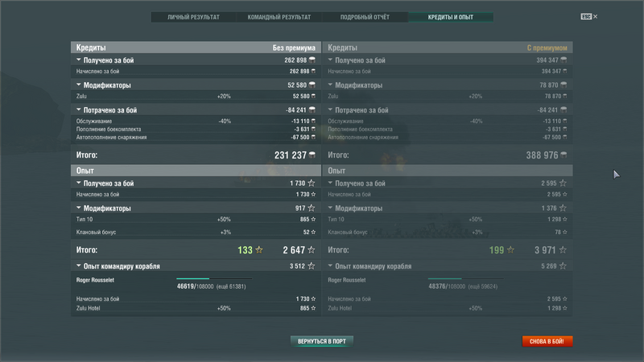The height and width of the screenshot is (362, 644).
Task: Open the "Подробный отчёт" tab
Action: [365, 17]
